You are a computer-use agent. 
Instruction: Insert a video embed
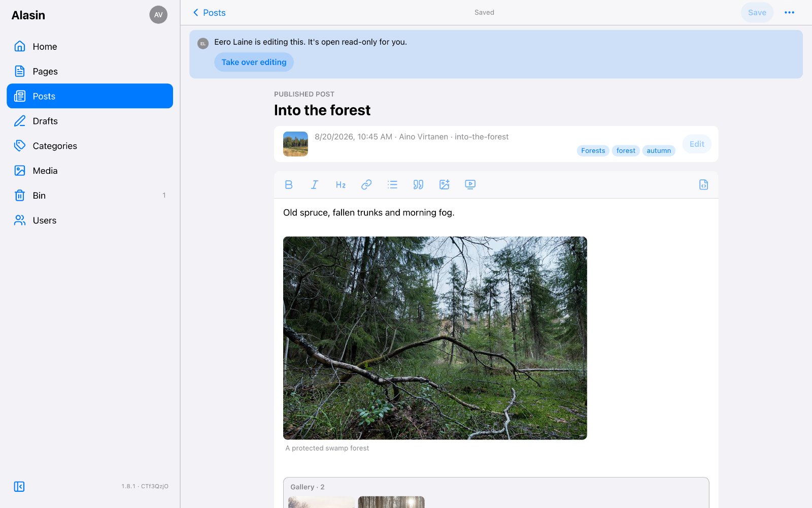[x=470, y=185]
